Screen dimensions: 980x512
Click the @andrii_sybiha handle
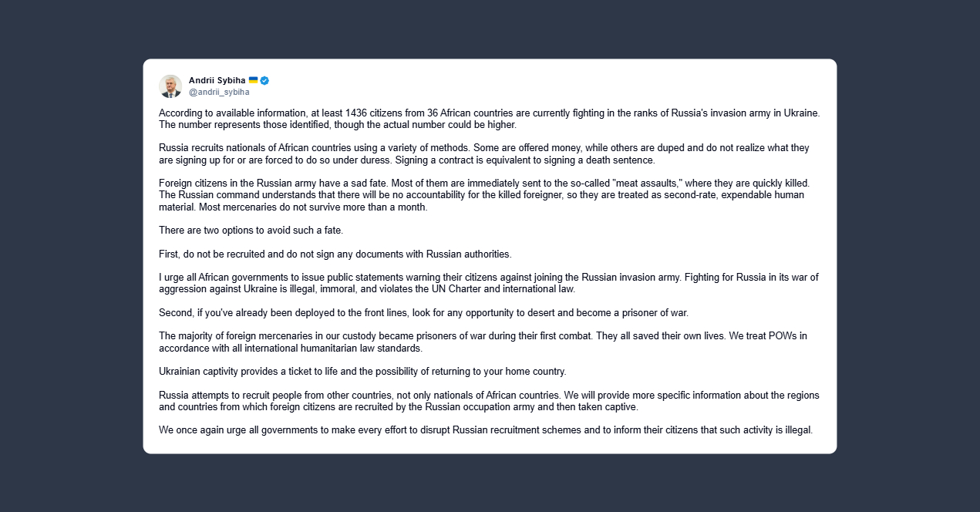click(219, 92)
